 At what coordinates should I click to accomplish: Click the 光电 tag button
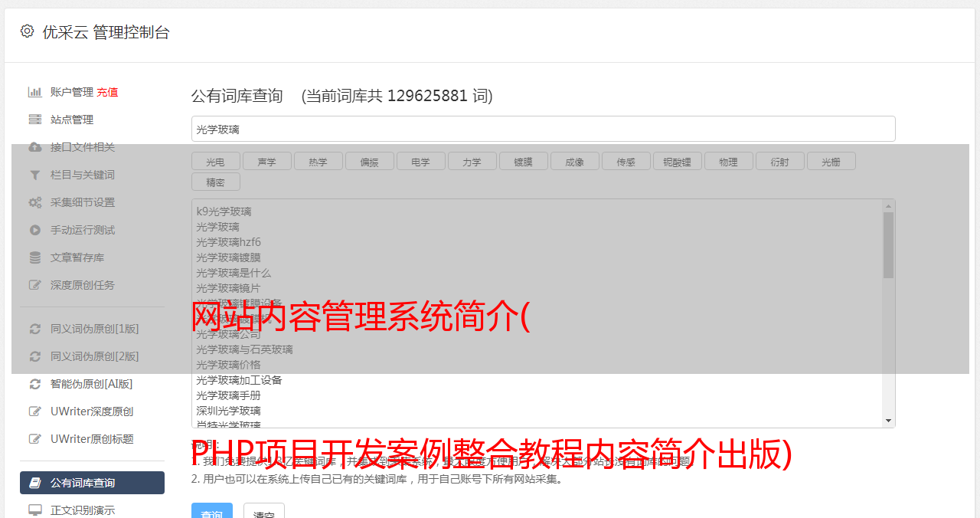click(x=215, y=162)
